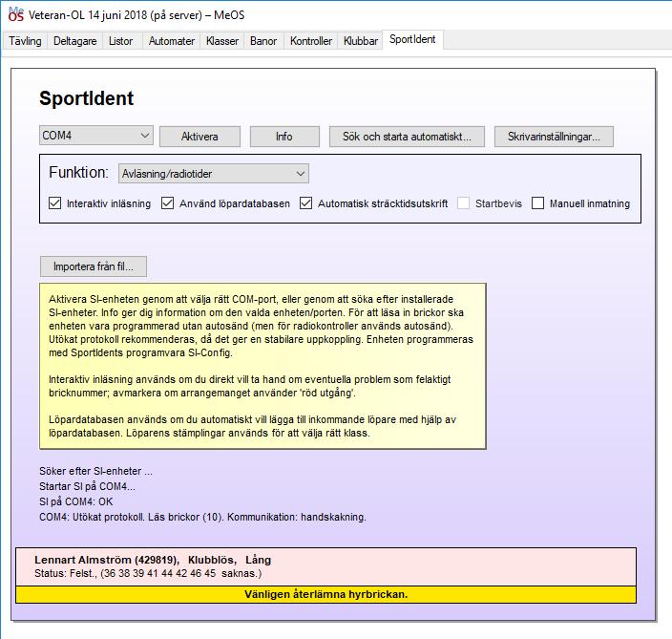Click the MeOS application icon in title bar
This screenshot has width=672, height=639.
16,14
